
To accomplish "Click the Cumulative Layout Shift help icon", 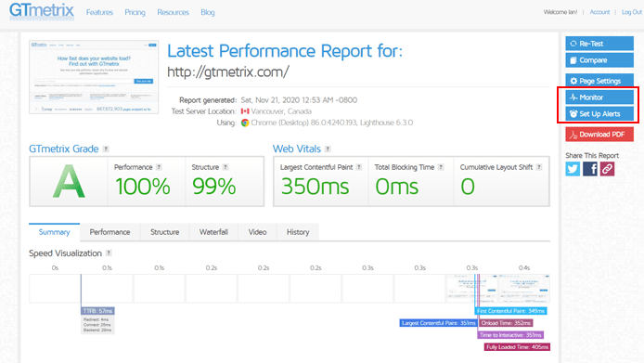I will [x=539, y=167].
